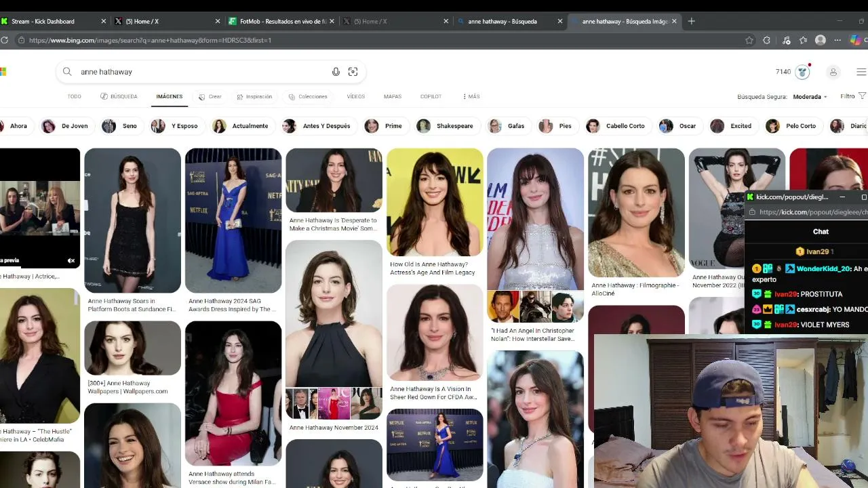Select the Excited suggestion chip
868x488 pixels.
[732, 126]
